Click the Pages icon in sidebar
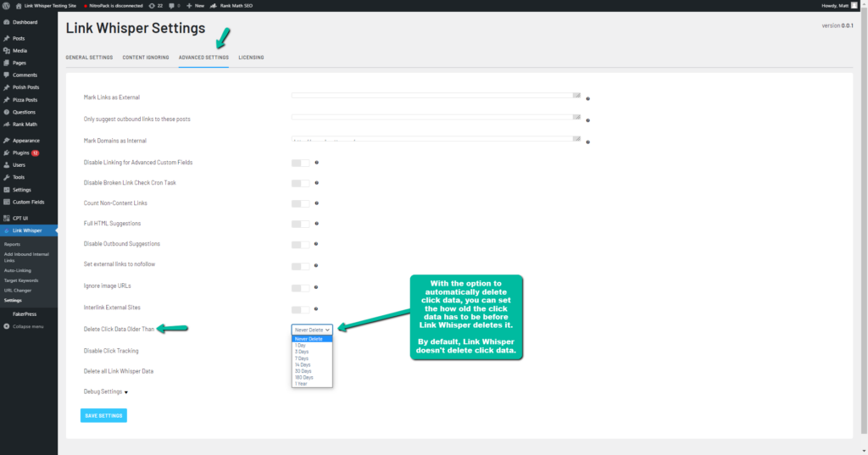 point(7,63)
